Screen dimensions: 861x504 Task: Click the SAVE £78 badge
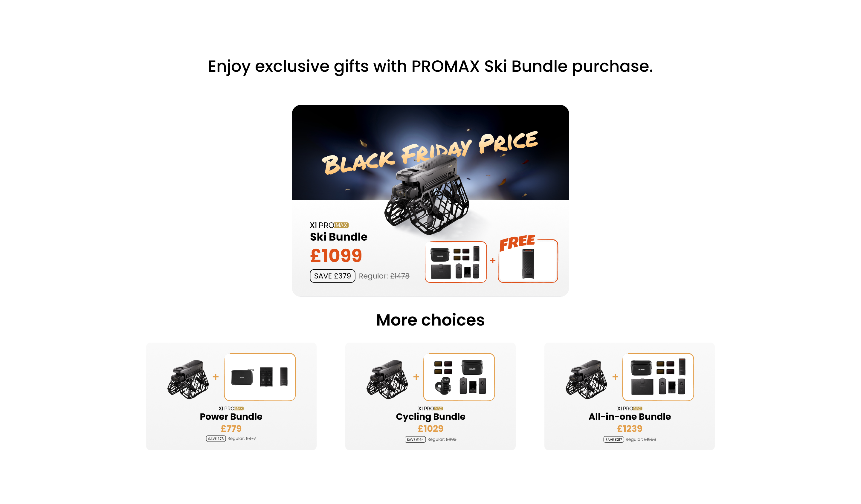click(x=216, y=439)
